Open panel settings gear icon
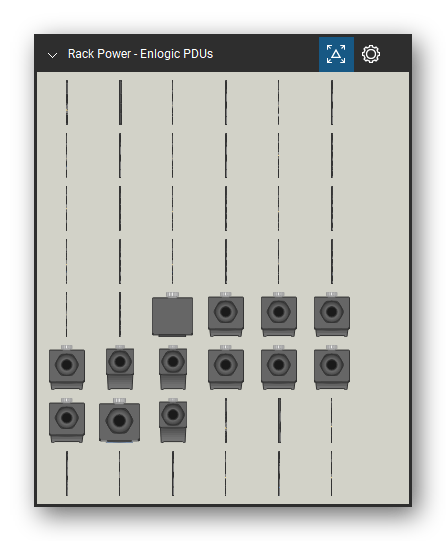Image resolution: width=446 pixels, height=541 pixels. (371, 54)
